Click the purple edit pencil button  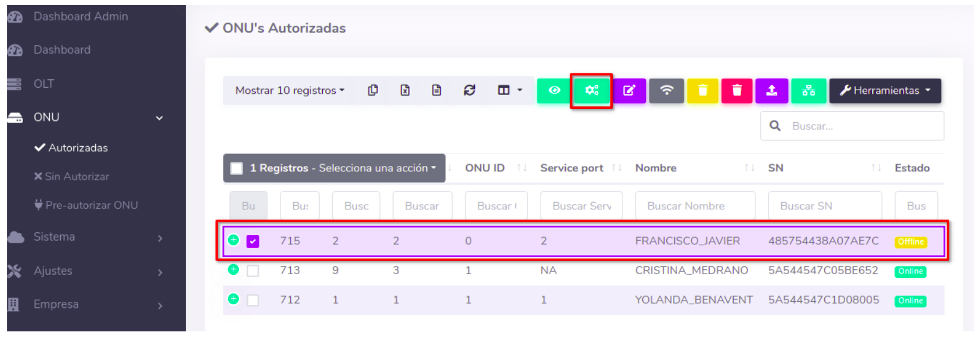tap(629, 90)
